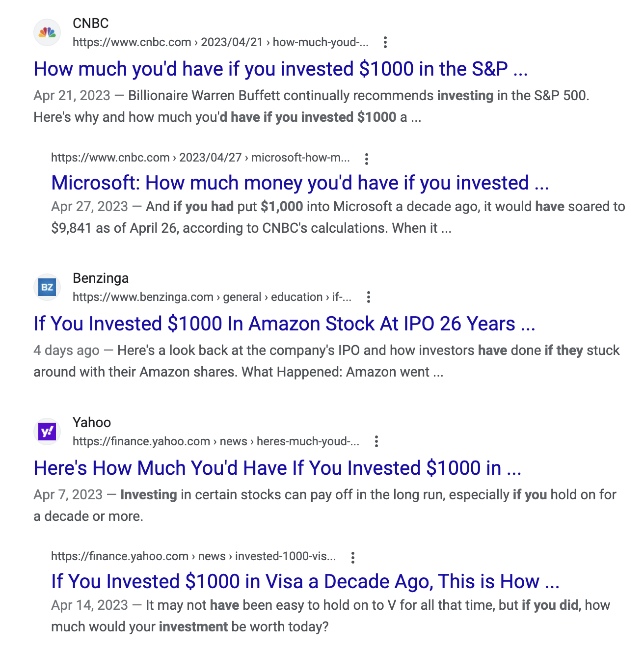Image resolution: width=644 pixels, height=651 pixels.
Task: Open three-dot menu for Benzinga result
Action: 368,297
